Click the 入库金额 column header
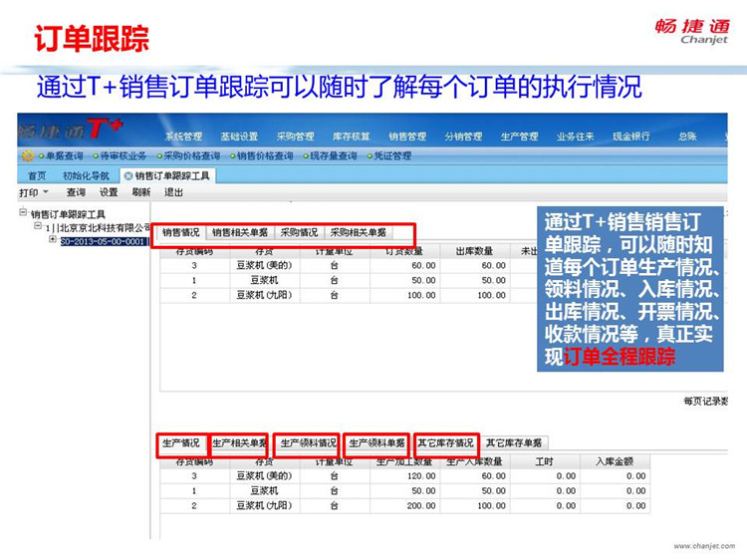 pos(615,461)
